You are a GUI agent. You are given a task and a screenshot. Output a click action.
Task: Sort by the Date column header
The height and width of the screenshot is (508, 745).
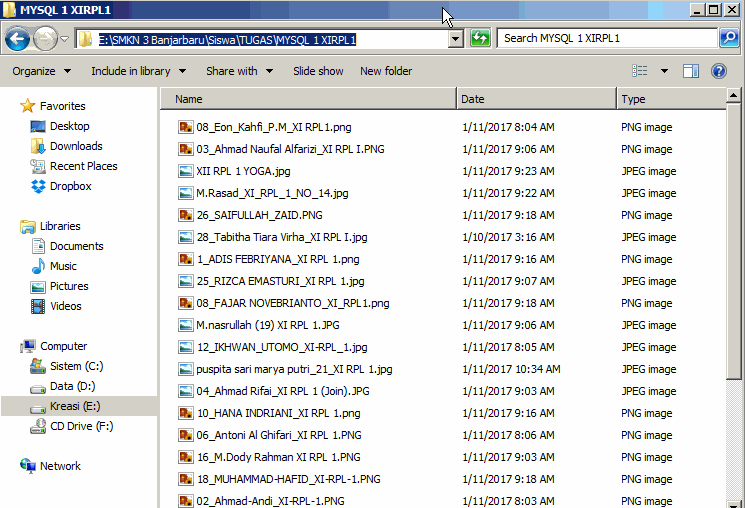pos(536,99)
